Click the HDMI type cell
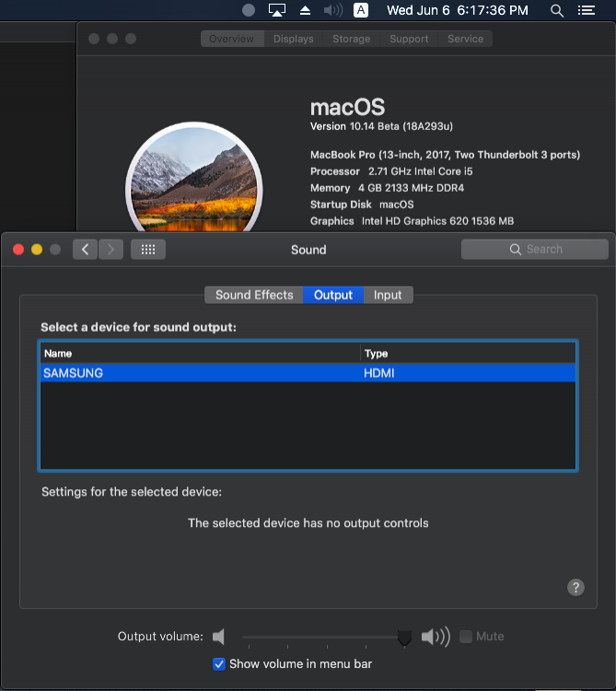The image size is (616, 691). [378, 373]
